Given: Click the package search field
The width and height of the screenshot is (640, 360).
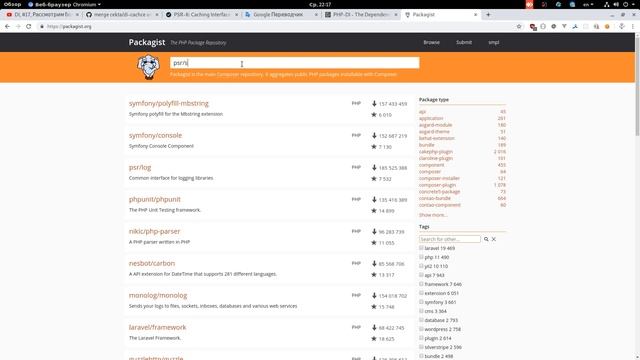Looking at the screenshot, I should click(295, 63).
